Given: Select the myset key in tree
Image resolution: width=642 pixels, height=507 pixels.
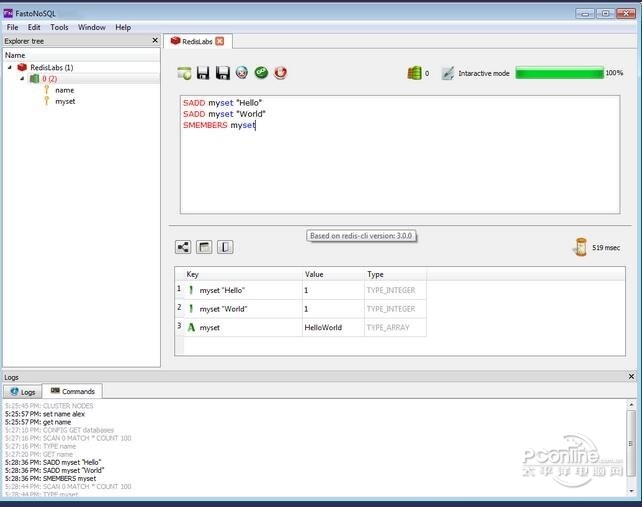Looking at the screenshot, I should 65,101.
